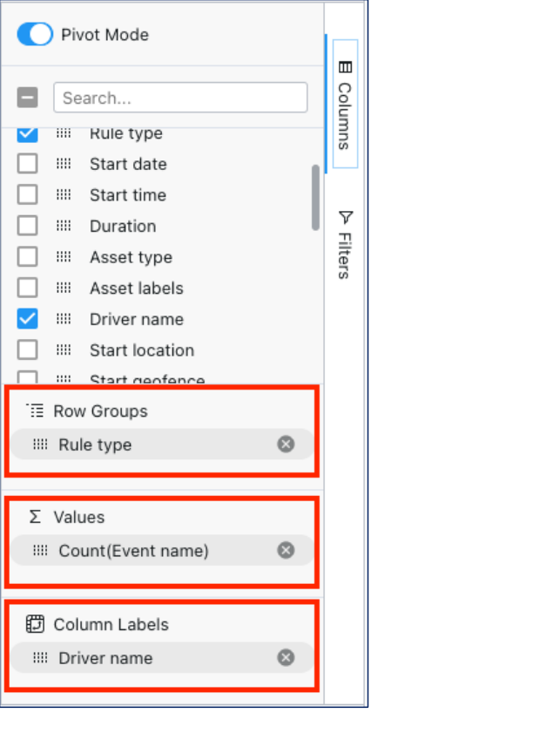
Task: Click the Row Groups section header
Action: (100, 411)
